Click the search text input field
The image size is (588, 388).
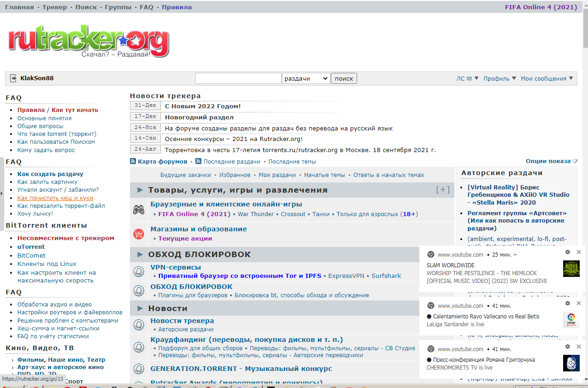point(238,78)
